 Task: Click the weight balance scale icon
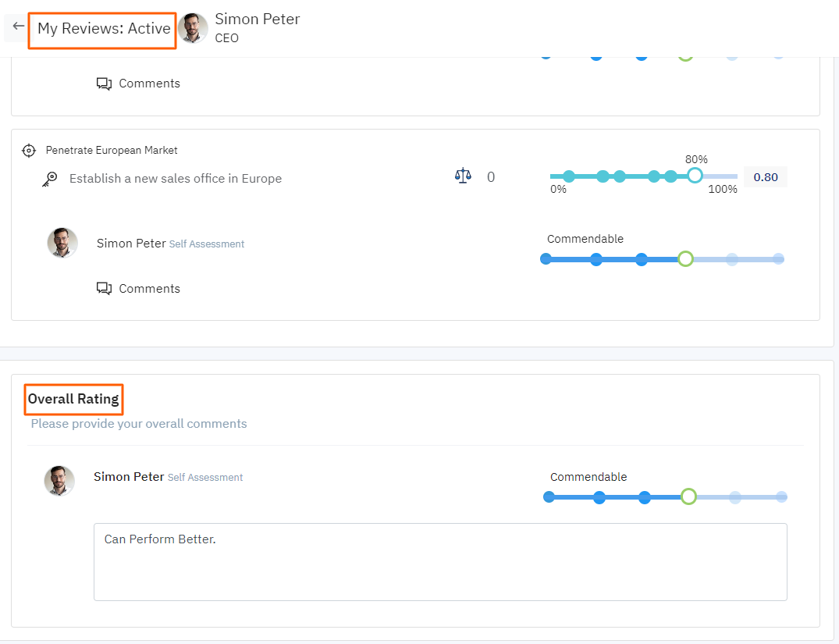coord(463,176)
